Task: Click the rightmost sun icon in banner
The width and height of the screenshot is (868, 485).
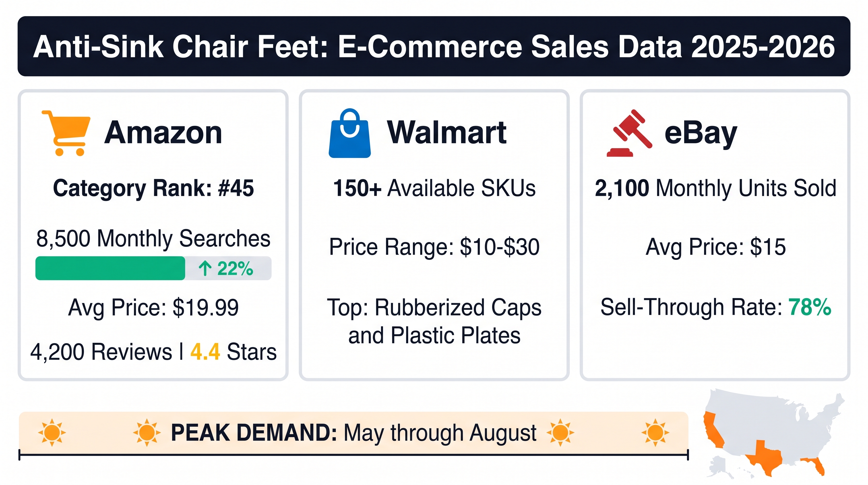Action: (655, 432)
